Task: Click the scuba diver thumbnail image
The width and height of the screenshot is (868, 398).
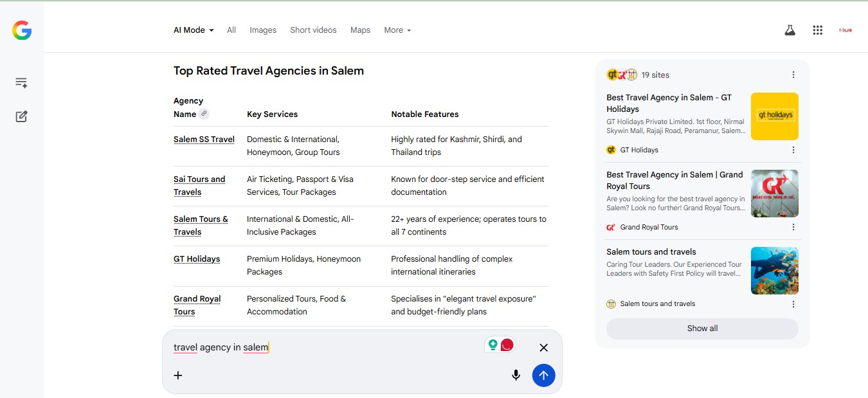Action: [x=775, y=271]
